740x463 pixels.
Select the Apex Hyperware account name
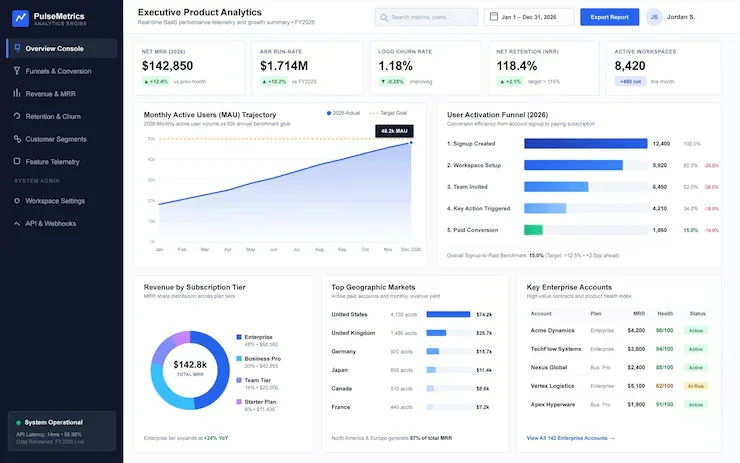pyautogui.click(x=553, y=404)
